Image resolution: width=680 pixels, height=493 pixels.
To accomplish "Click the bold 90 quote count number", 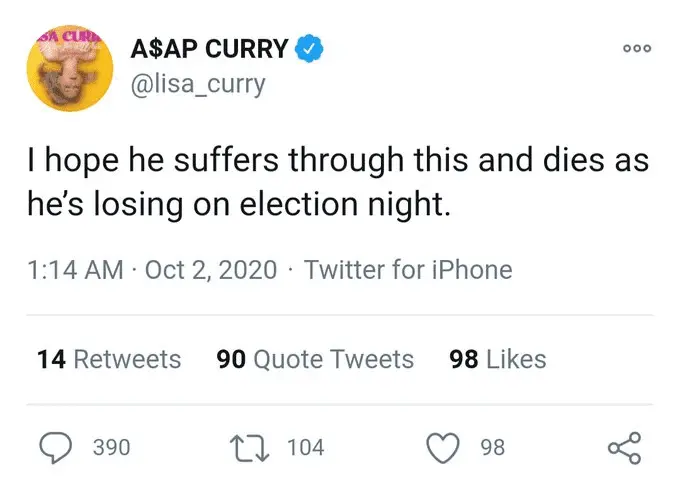I will [x=231, y=359].
